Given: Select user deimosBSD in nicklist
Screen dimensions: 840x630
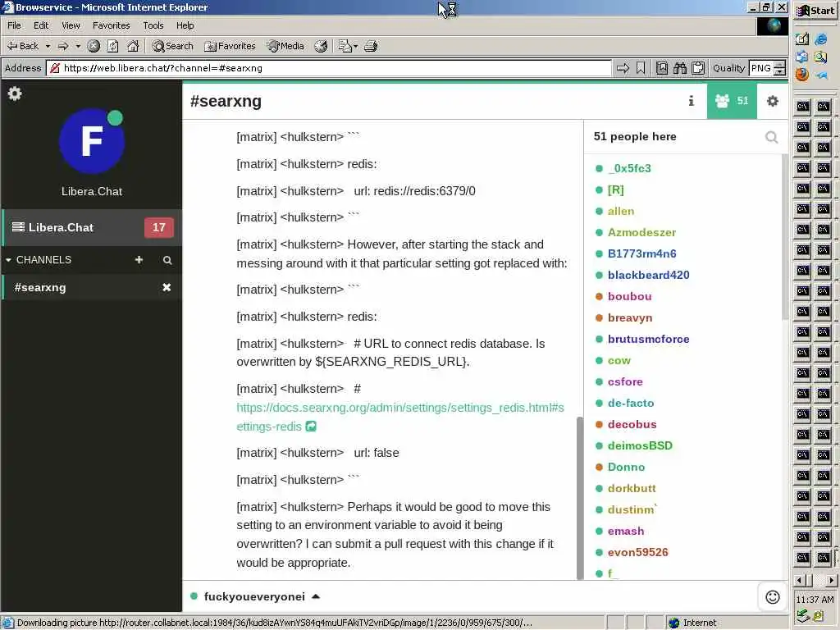Looking at the screenshot, I should click(640, 445).
